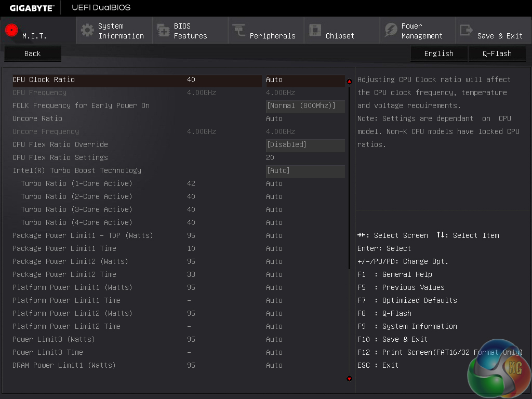Click the Save & Exit door icon
The height and width of the screenshot is (399, 532).
pyautogui.click(x=467, y=30)
